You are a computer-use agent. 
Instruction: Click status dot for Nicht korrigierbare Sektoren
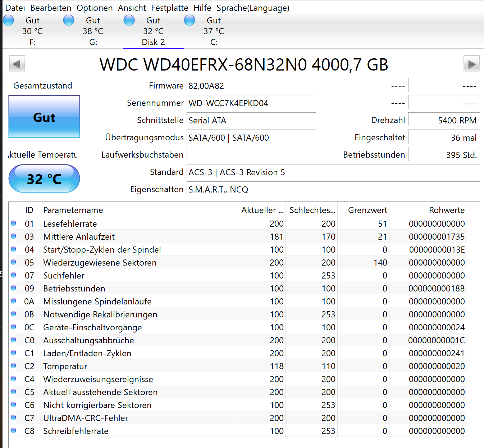[13, 404]
